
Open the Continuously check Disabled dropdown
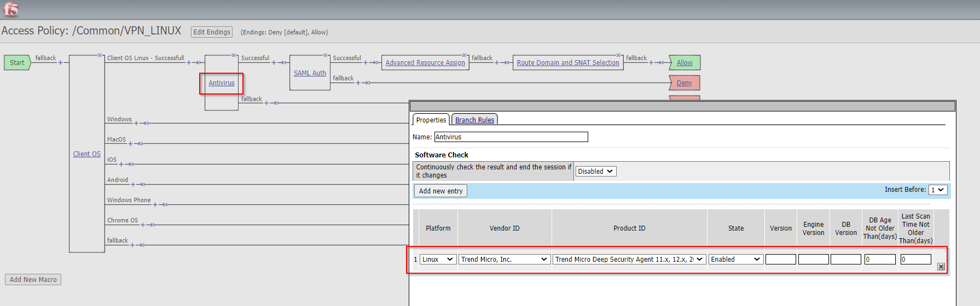(x=595, y=171)
